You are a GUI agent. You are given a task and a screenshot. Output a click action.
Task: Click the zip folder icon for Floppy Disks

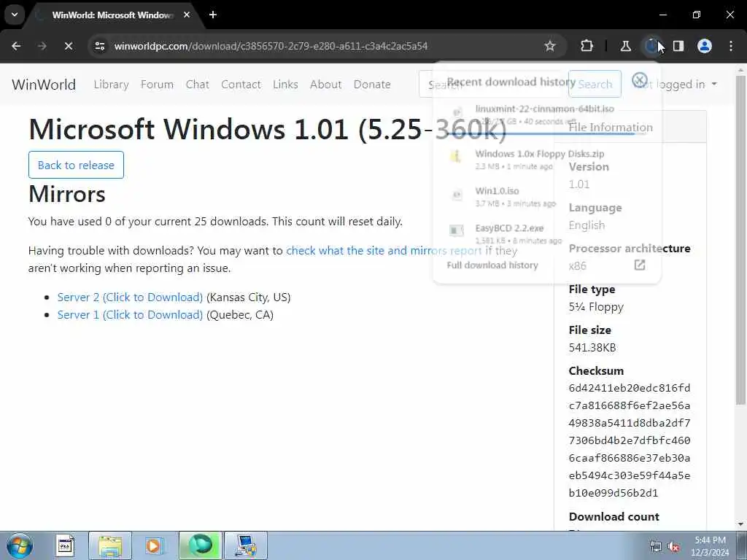click(456, 156)
